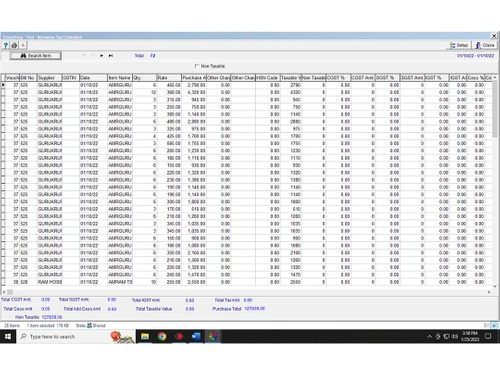Viewport: 500px width, 375px height.
Task: Click the Close button with door icon
Action: (x=485, y=45)
